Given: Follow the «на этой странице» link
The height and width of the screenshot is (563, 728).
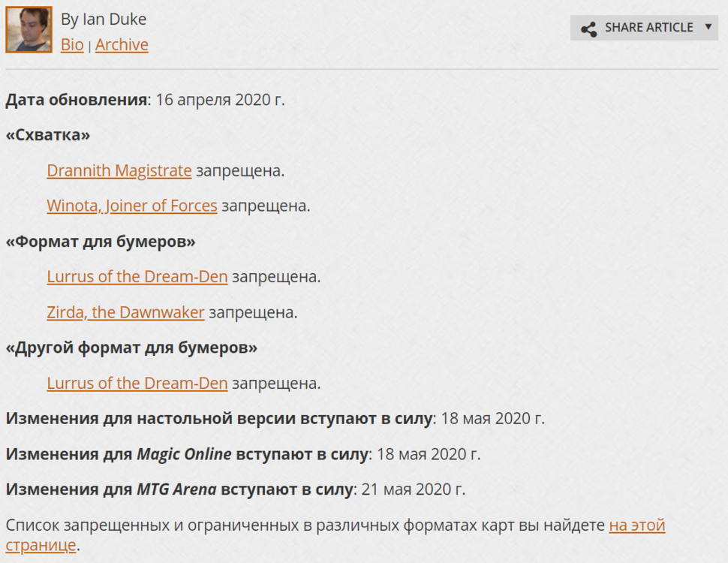Looking at the screenshot, I should [x=636, y=525].
